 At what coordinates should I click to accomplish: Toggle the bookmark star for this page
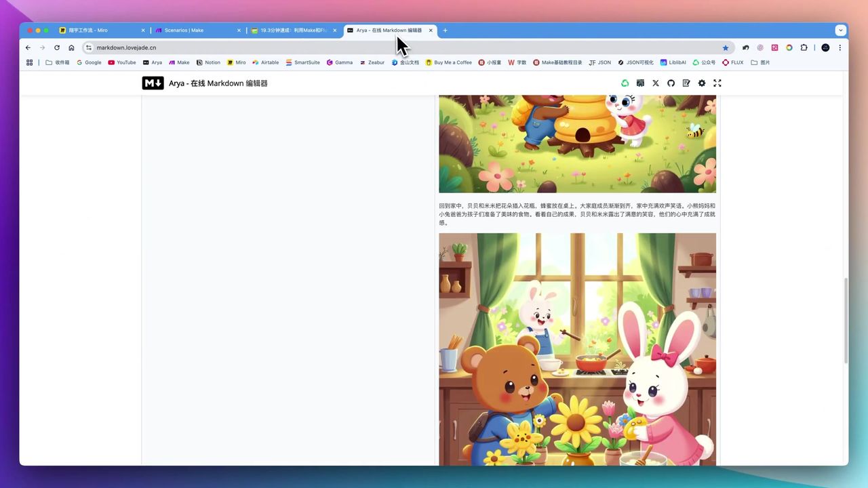(x=725, y=47)
